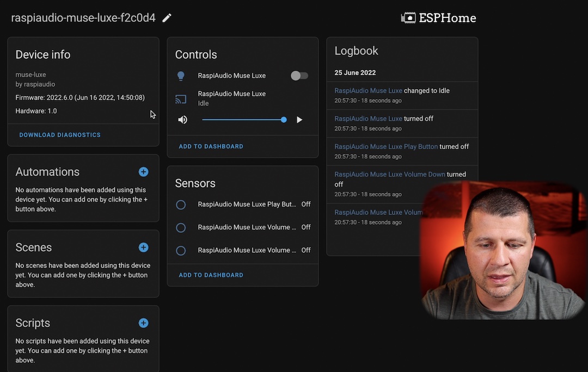The height and width of the screenshot is (372, 588).
Task: Click the cast media player icon
Action: [181, 99]
